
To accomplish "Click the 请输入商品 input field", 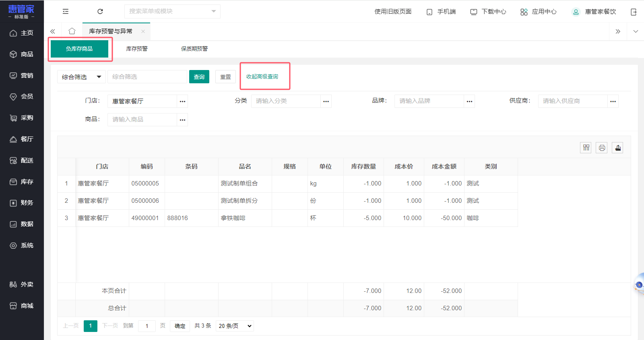I will point(142,120).
